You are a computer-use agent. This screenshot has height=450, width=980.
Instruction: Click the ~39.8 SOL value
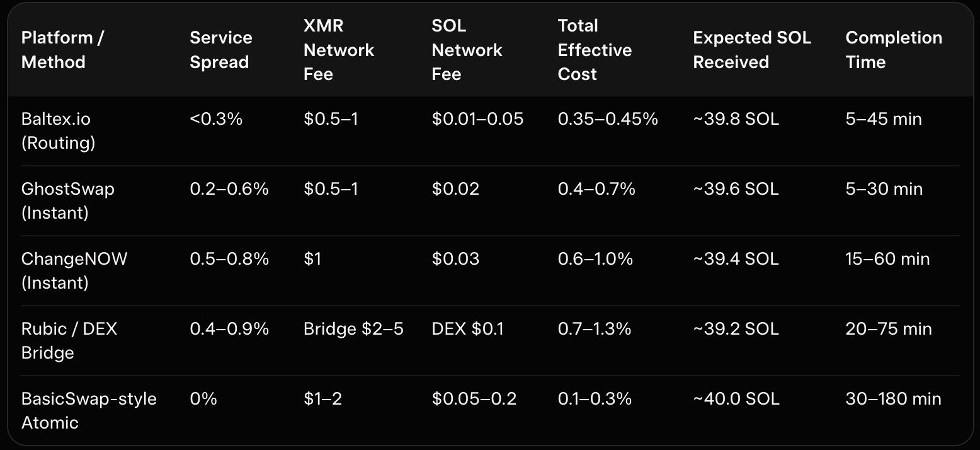coord(736,119)
